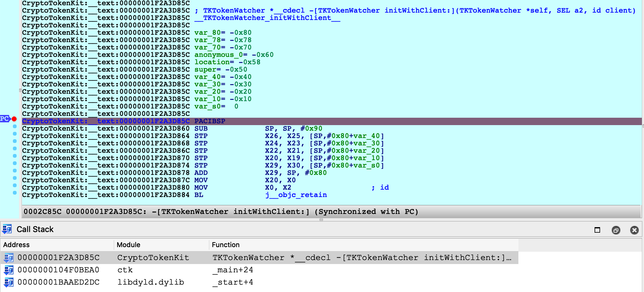644x292 pixels.
Task: Click the frame icon beside _main+24
Action: pyautogui.click(x=9, y=270)
